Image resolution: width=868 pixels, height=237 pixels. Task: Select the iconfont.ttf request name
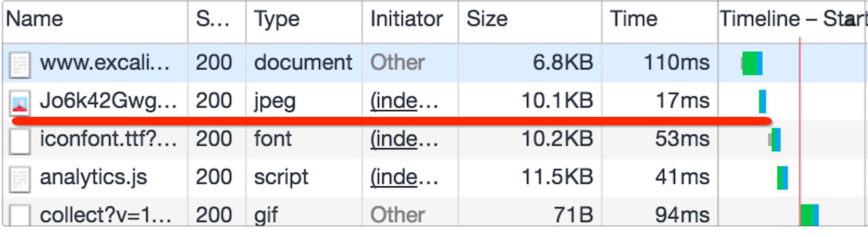tap(108, 139)
